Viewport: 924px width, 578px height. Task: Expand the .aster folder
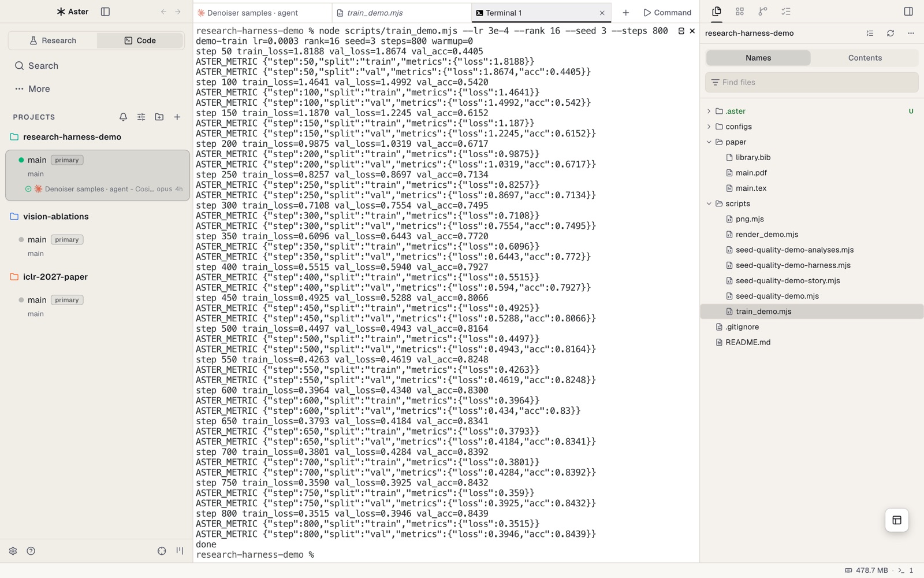[709, 111]
